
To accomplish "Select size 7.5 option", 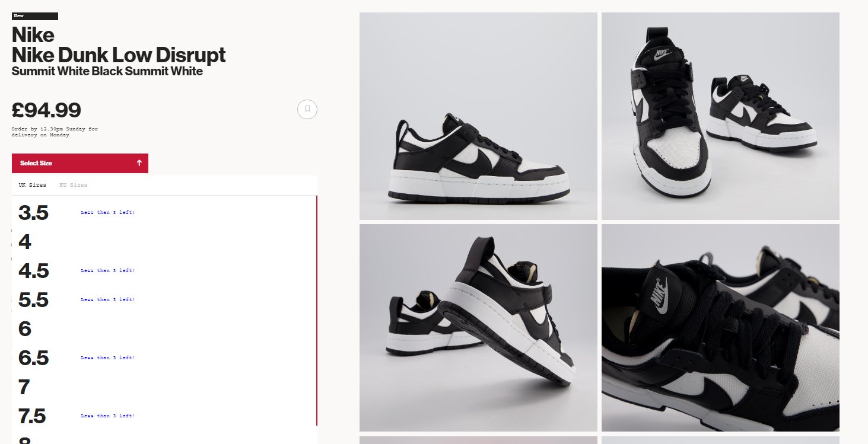I will click(x=164, y=416).
